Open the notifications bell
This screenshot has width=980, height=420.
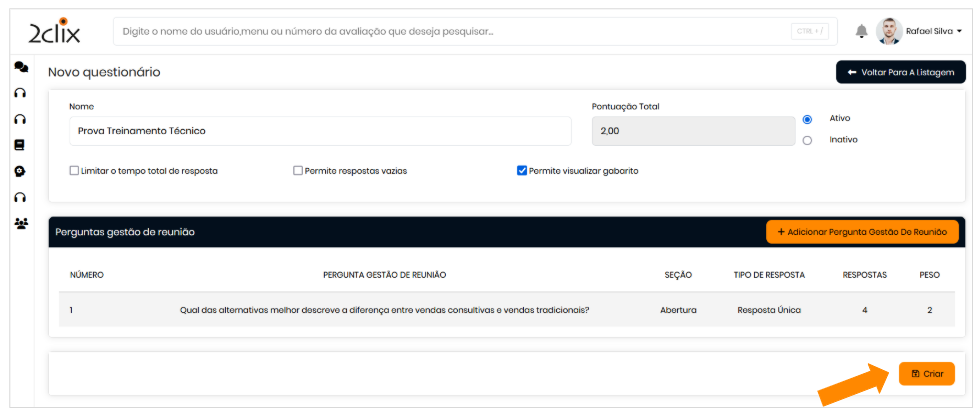861,31
